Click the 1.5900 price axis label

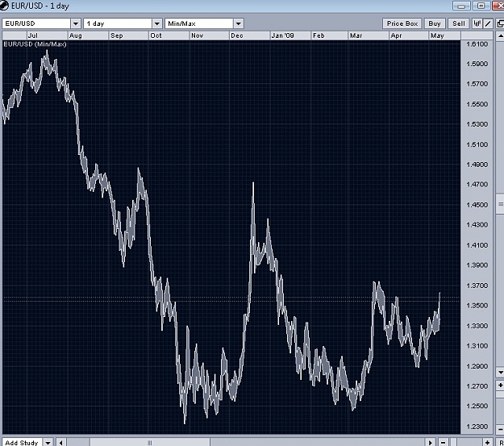point(477,64)
